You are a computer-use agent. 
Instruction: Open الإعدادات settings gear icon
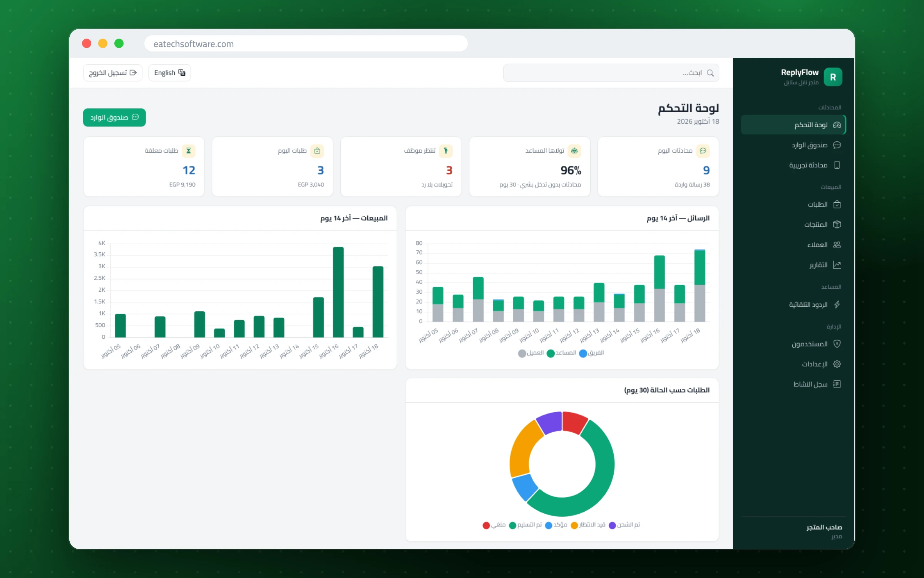(837, 364)
